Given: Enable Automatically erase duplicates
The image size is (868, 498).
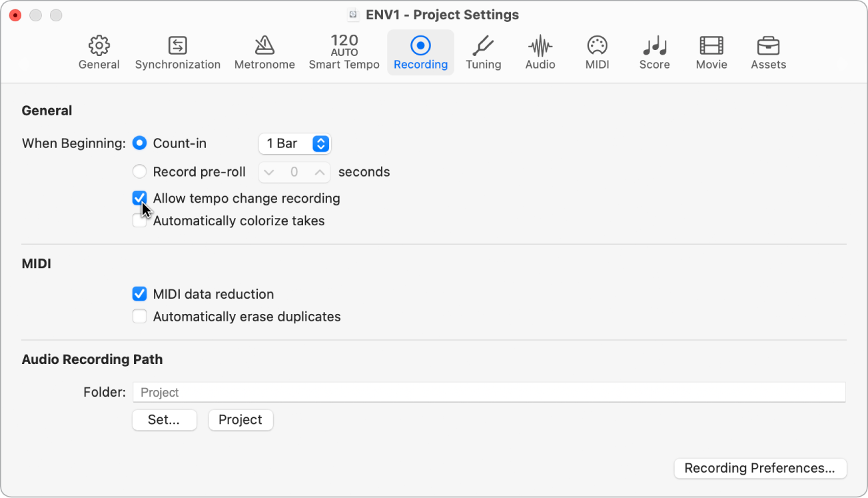Looking at the screenshot, I should pyautogui.click(x=139, y=317).
